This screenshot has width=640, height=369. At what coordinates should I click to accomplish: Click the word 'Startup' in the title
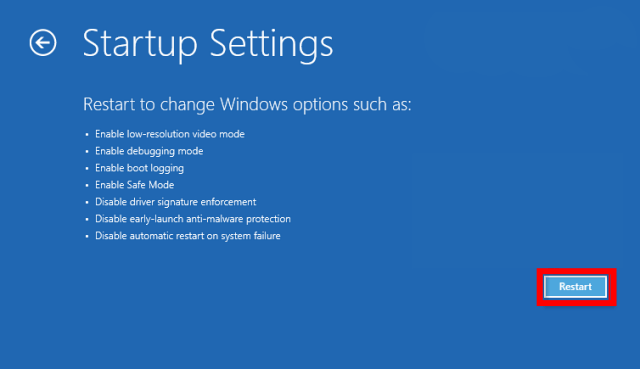pyautogui.click(x=140, y=44)
